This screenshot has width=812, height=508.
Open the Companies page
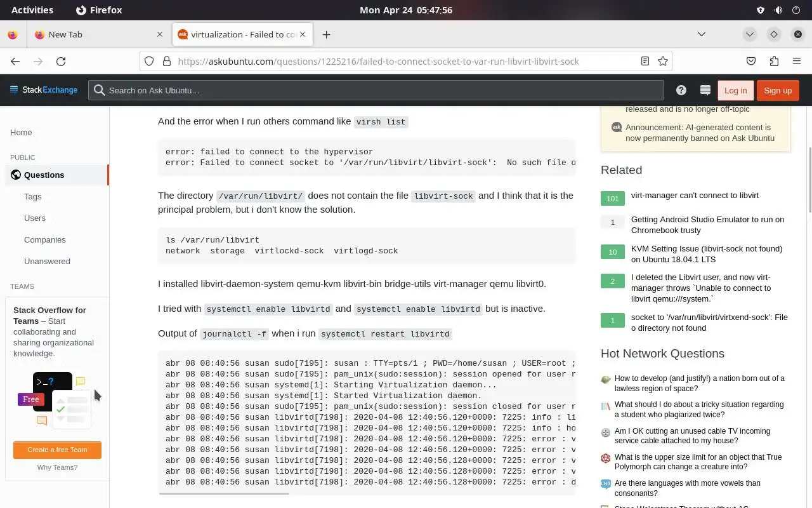pyautogui.click(x=45, y=239)
